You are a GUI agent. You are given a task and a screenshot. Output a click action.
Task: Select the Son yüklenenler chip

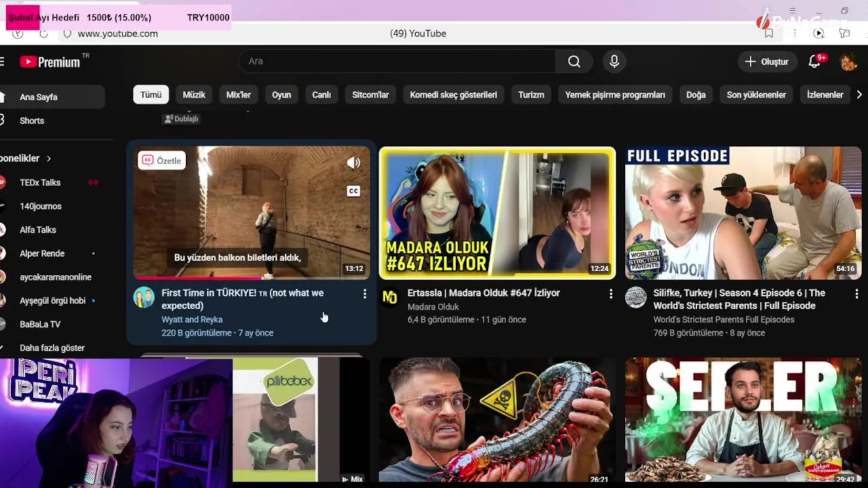756,95
